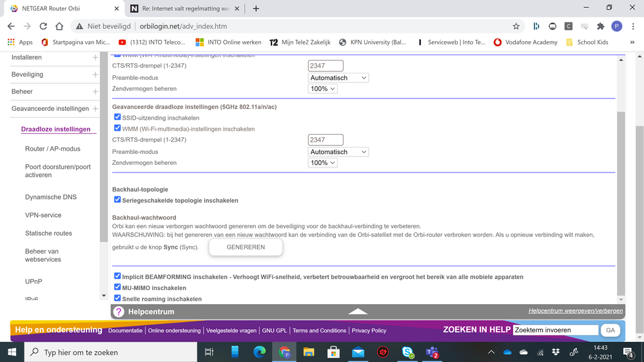The height and width of the screenshot is (362, 644).
Task: Click Zoekterm invoeren help search field
Action: (x=555, y=330)
